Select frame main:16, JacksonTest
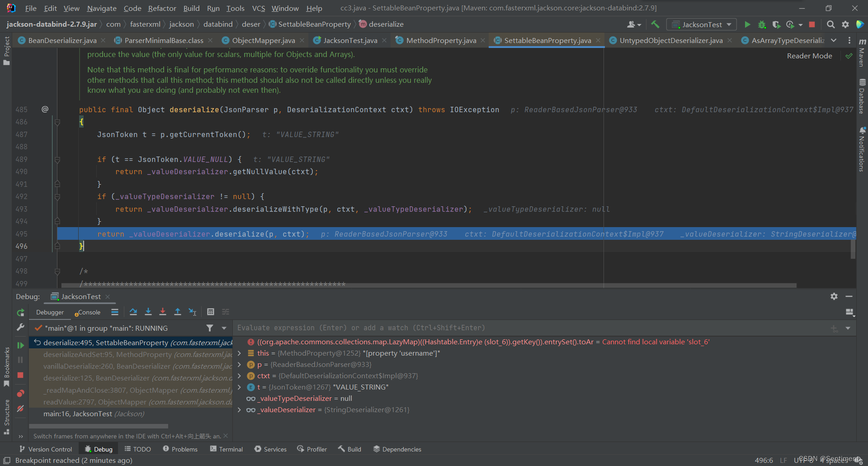This screenshot has height=466, width=868. 131,414
